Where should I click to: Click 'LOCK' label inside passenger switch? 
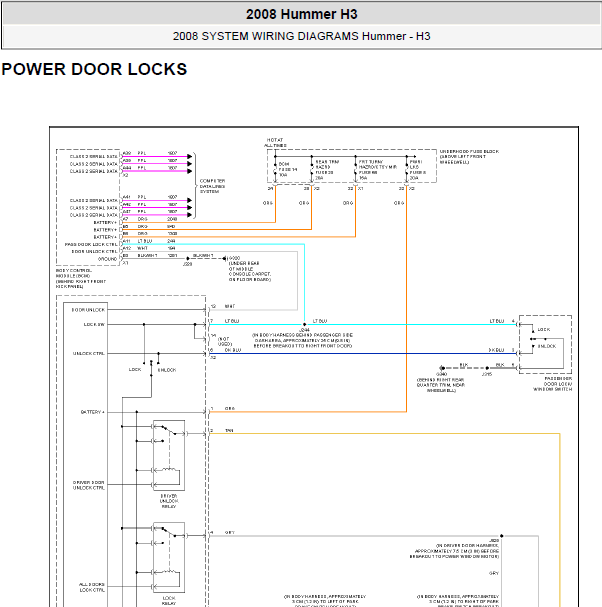point(544,329)
